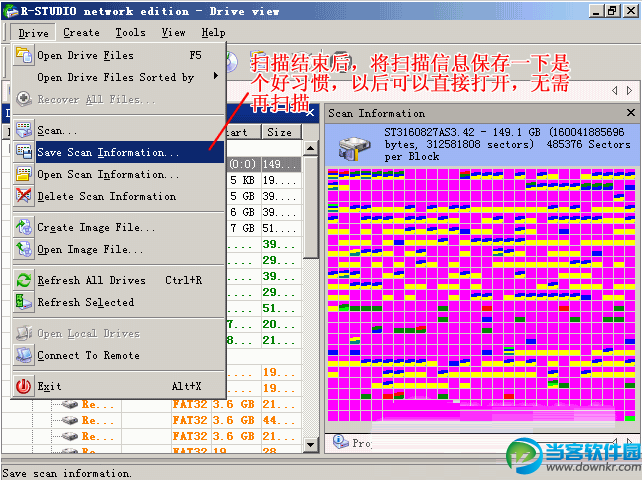Viewport: 642px width, 481px height.
Task: Click drive list scrollbar down arrow
Action: click(x=311, y=445)
